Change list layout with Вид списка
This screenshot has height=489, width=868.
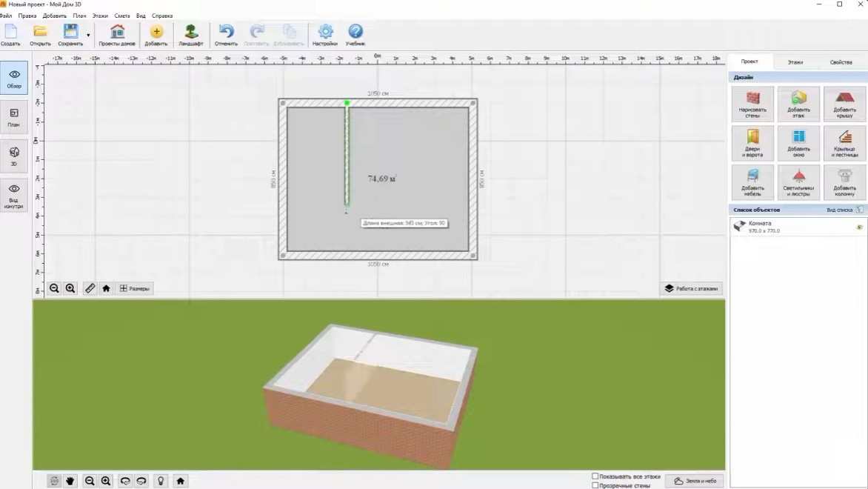(845, 210)
